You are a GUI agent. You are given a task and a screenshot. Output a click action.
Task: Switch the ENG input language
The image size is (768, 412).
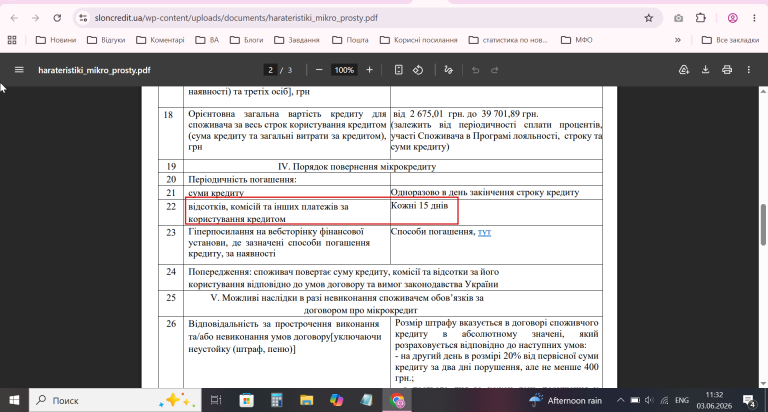(x=681, y=400)
